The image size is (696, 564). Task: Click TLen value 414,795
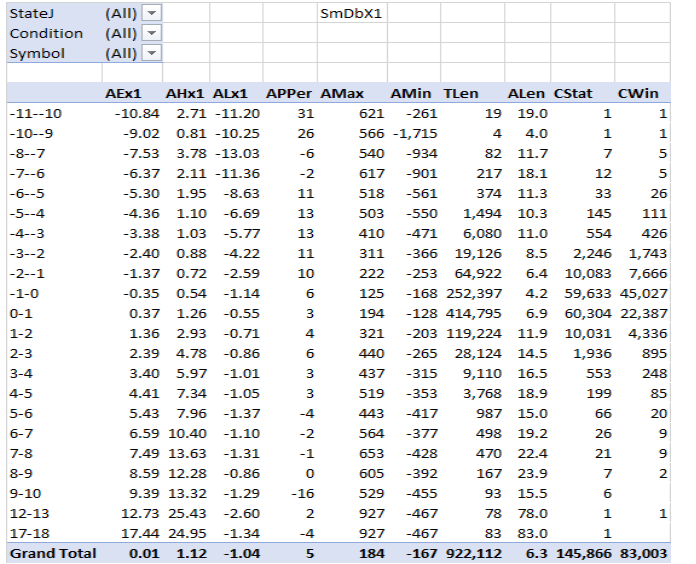tap(474, 314)
